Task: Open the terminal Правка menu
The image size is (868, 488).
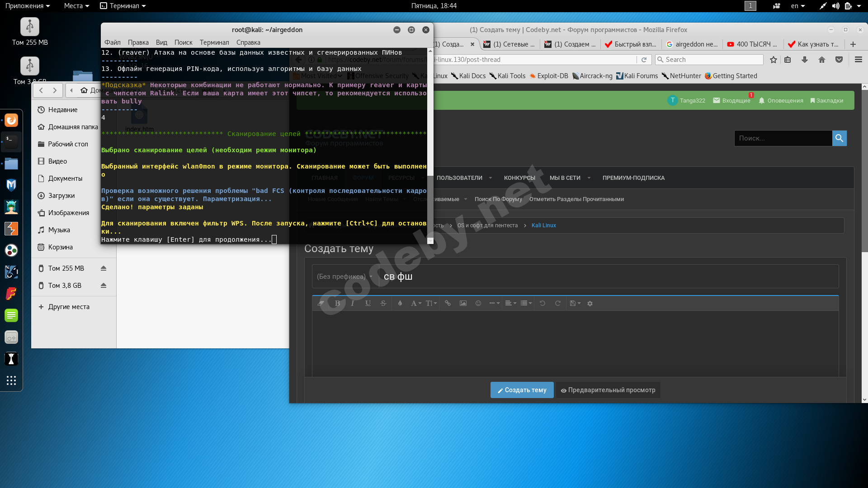Action: tap(138, 42)
